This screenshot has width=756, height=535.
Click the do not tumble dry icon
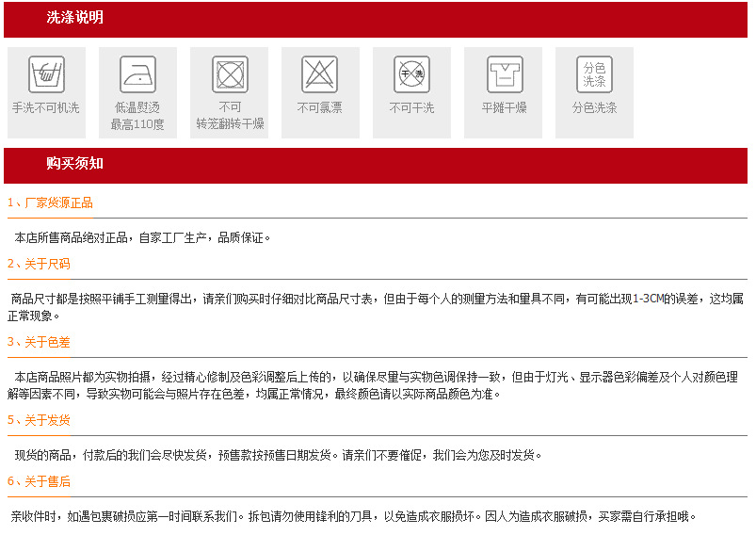pyautogui.click(x=230, y=73)
